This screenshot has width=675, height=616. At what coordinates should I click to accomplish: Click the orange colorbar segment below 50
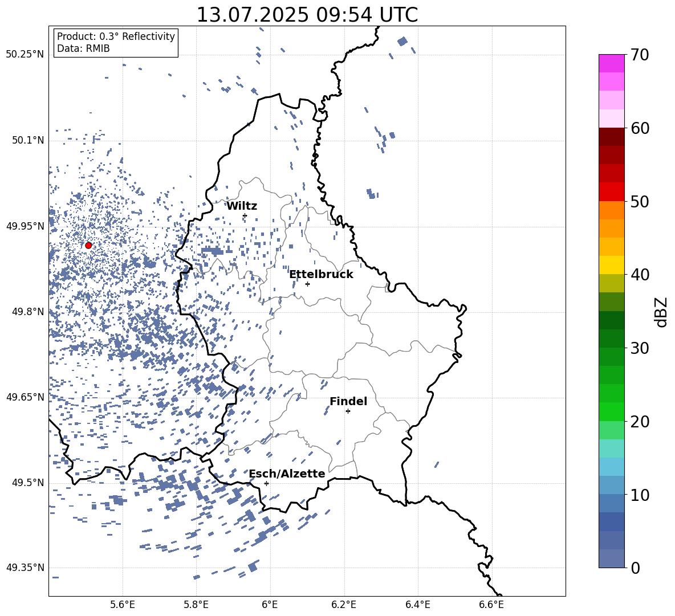(x=611, y=210)
